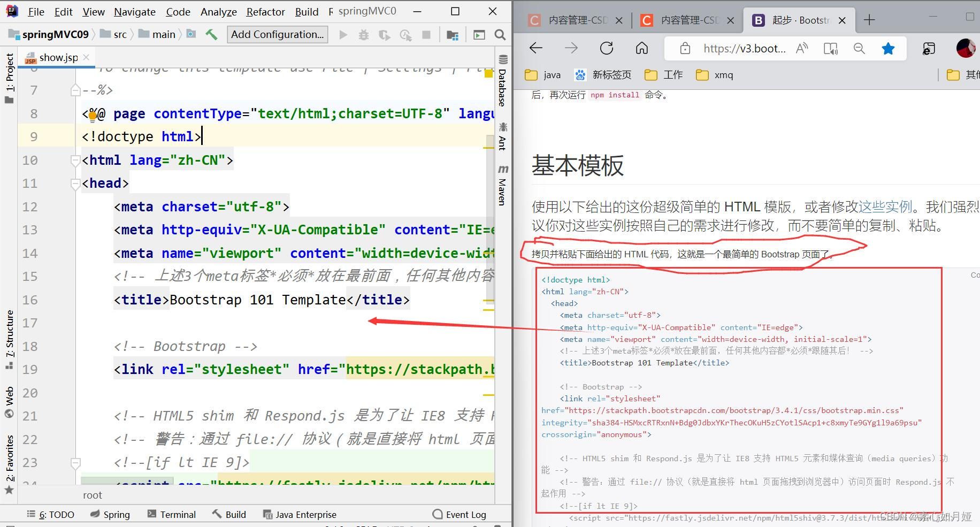The width and height of the screenshot is (980, 527).
Task: Open the Add Configuration dropdown
Action: point(278,35)
